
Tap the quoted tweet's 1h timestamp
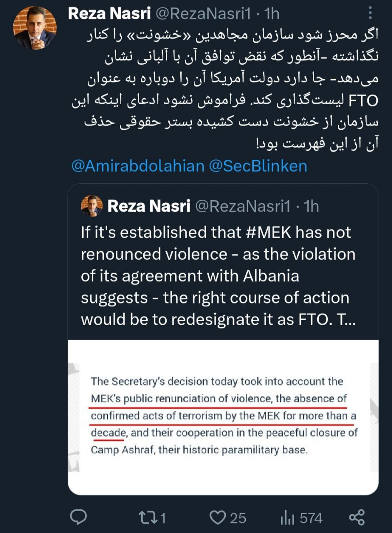(x=311, y=206)
